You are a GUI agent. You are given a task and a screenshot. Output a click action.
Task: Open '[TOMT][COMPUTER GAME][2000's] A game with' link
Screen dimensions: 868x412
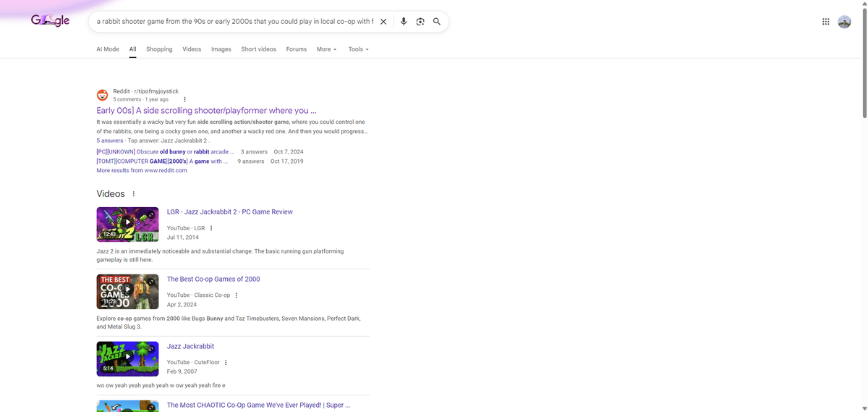(162, 161)
